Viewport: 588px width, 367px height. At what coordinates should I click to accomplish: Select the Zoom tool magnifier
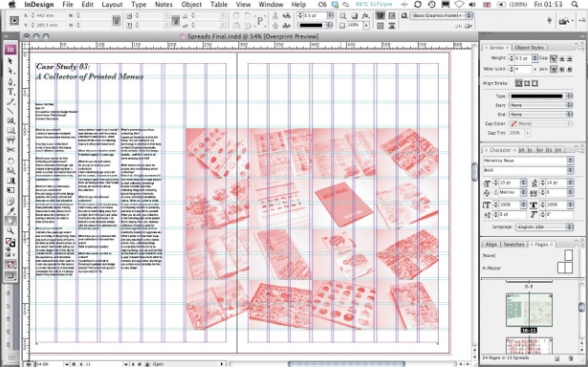click(x=11, y=230)
